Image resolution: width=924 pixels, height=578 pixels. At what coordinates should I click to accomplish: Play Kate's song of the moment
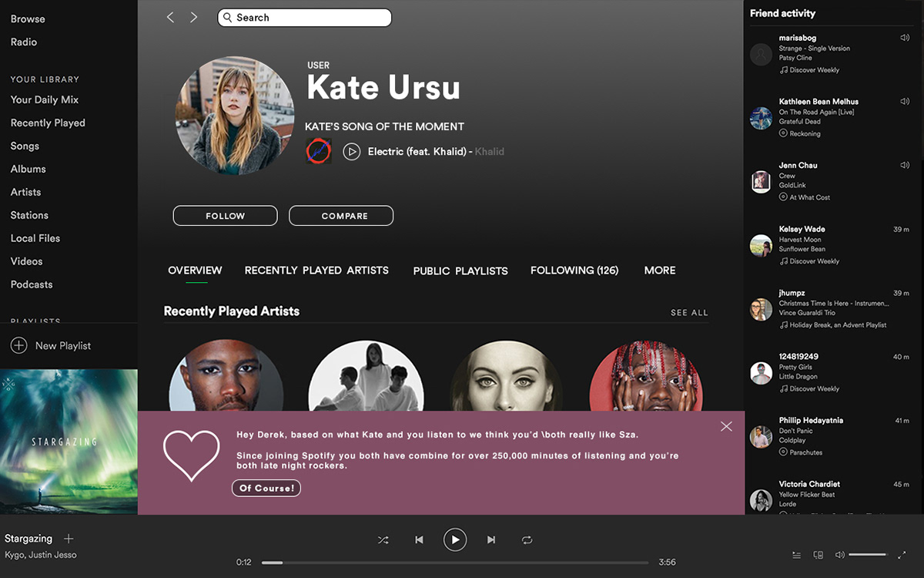pos(352,152)
